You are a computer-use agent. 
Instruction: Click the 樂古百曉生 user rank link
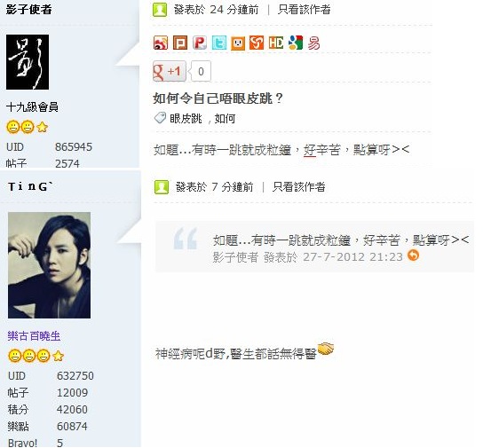pyautogui.click(x=34, y=336)
